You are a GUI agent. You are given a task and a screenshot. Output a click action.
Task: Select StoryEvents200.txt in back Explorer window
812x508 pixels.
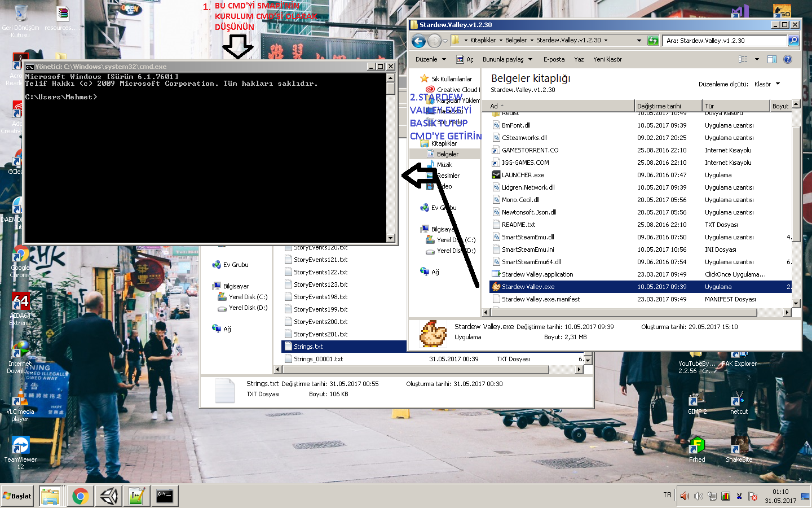click(320, 322)
